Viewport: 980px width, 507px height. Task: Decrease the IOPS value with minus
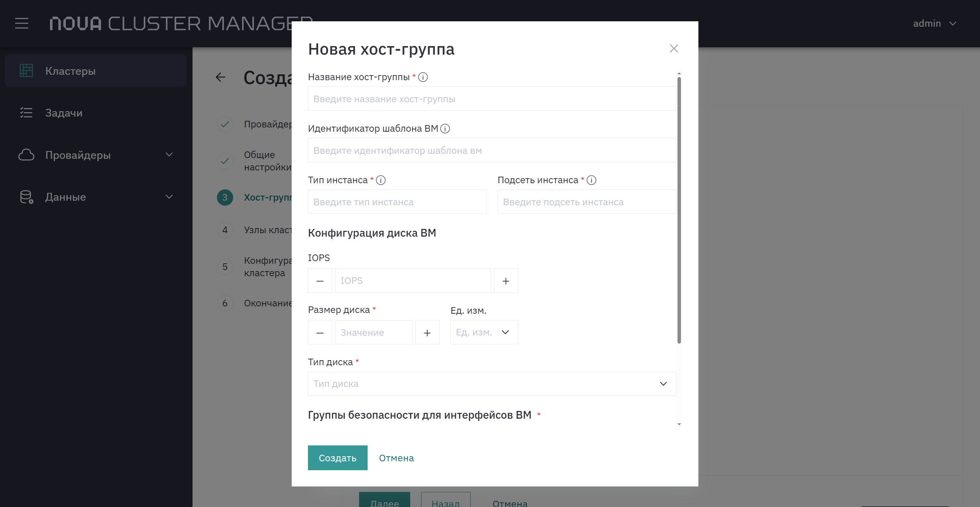point(320,281)
